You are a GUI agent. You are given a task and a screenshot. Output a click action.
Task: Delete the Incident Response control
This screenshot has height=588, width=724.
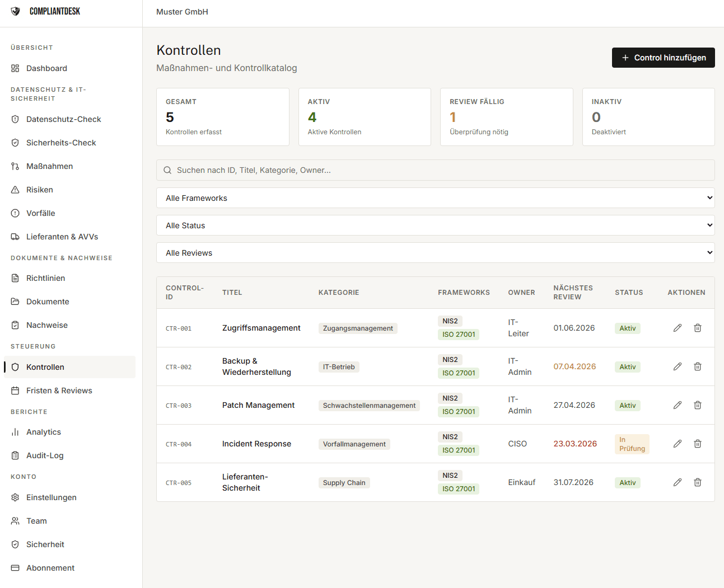coord(697,444)
